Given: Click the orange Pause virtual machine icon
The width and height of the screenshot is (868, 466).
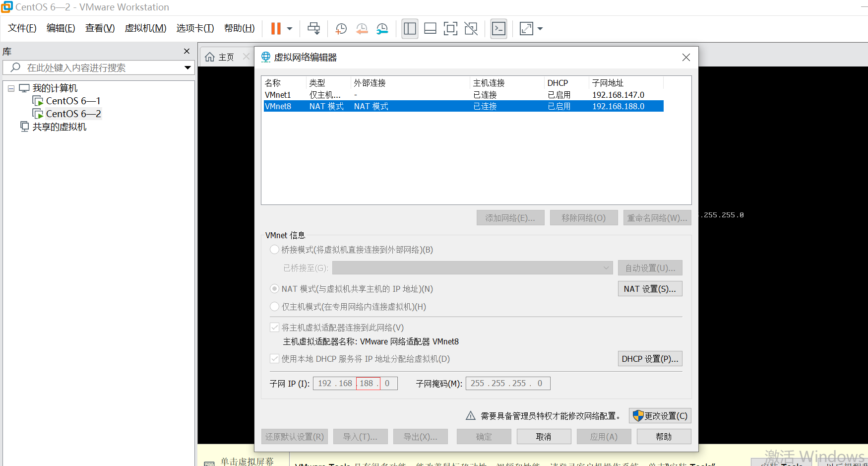Looking at the screenshot, I should (x=276, y=29).
